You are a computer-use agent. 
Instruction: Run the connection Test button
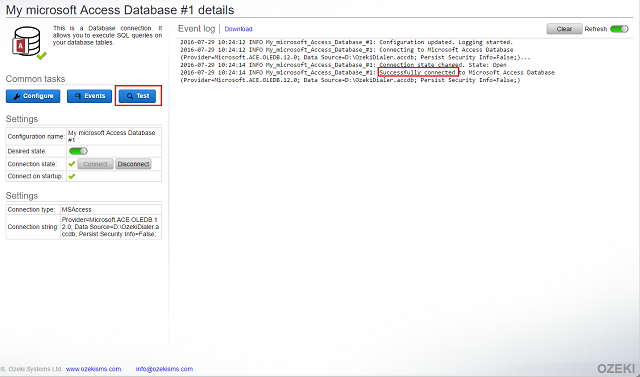pyautogui.click(x=138, y=96)
